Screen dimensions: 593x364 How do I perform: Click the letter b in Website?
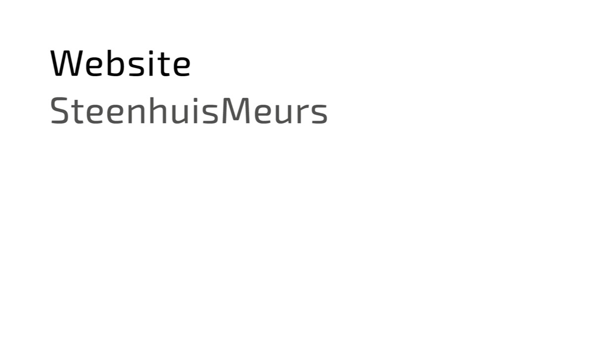coord(116,63)
